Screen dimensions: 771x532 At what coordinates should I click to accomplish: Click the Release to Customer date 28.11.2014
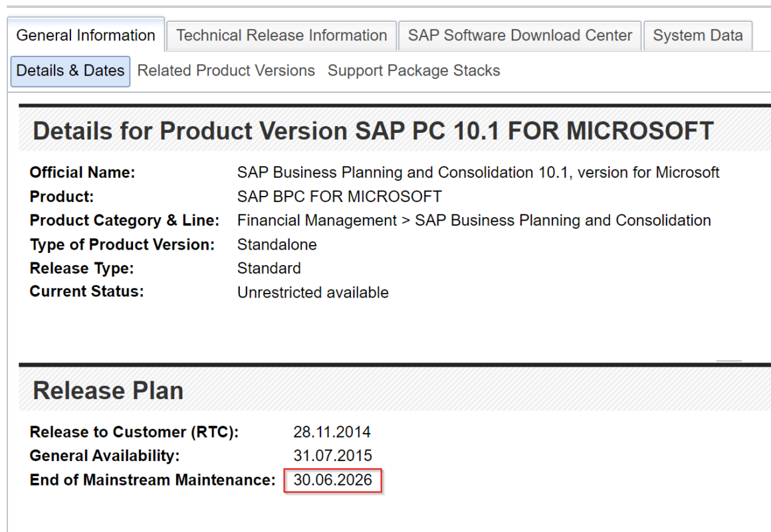[332, 432]
